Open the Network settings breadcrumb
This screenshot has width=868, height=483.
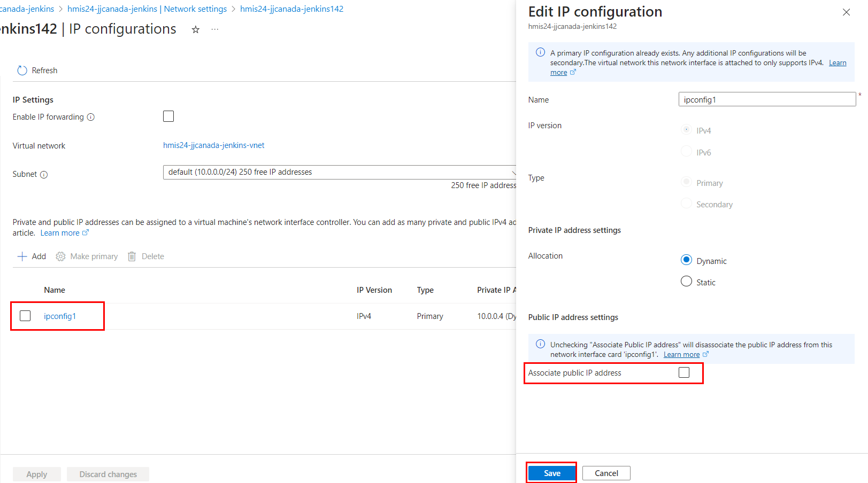[147, 9]
